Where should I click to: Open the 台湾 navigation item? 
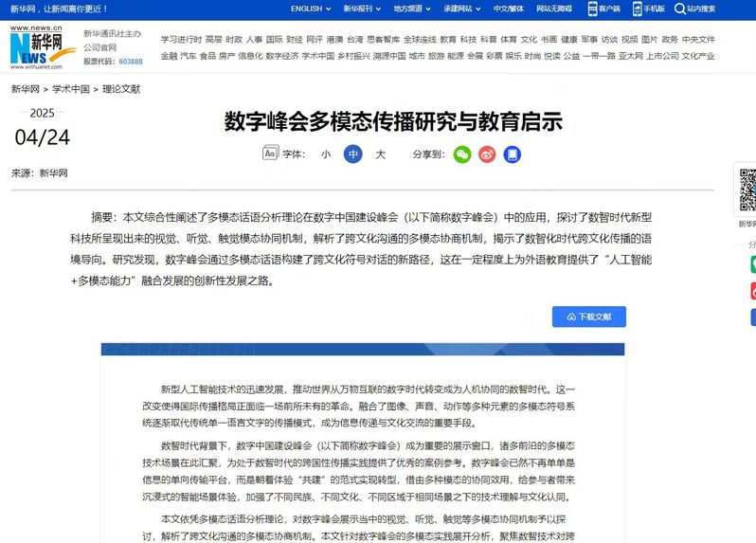pyautogui.click(x=355, y=40)
